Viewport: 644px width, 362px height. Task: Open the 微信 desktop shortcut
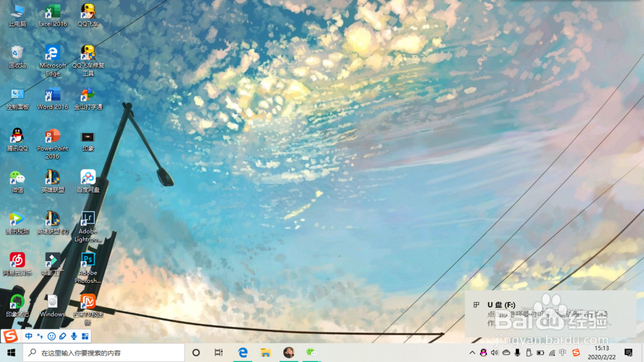pyautogui.click(x=17, y=181)
